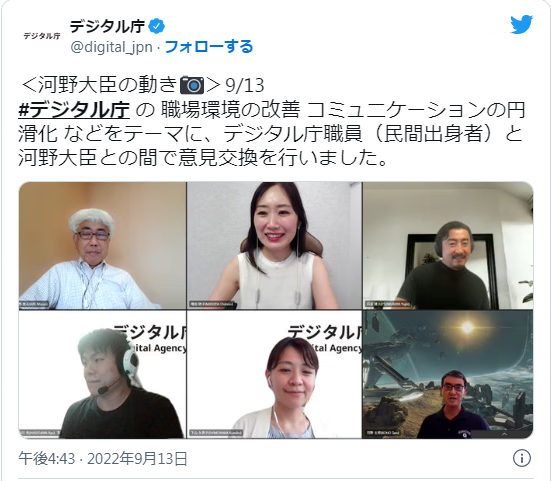The width and height of the screenshot is (551, 481).
Task: Click the blue verified checkmark badge
Action: (x=157, y=26)
